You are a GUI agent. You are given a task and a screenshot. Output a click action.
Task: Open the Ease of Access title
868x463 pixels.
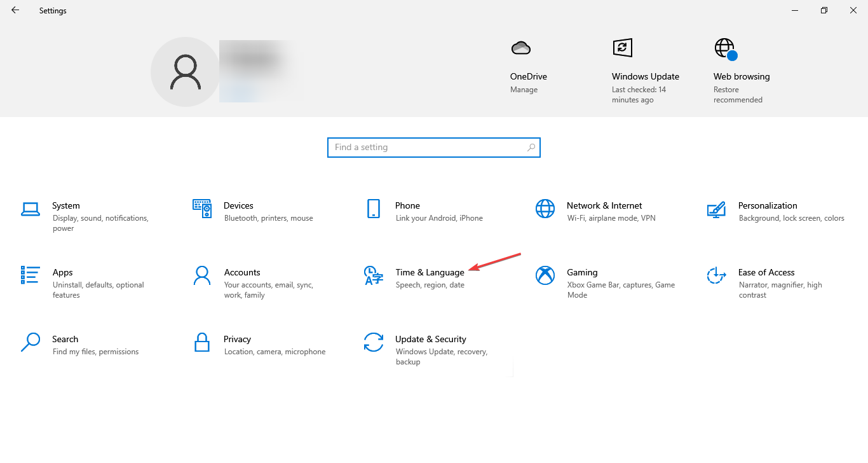pyautogui.click(x=766, y=272)
